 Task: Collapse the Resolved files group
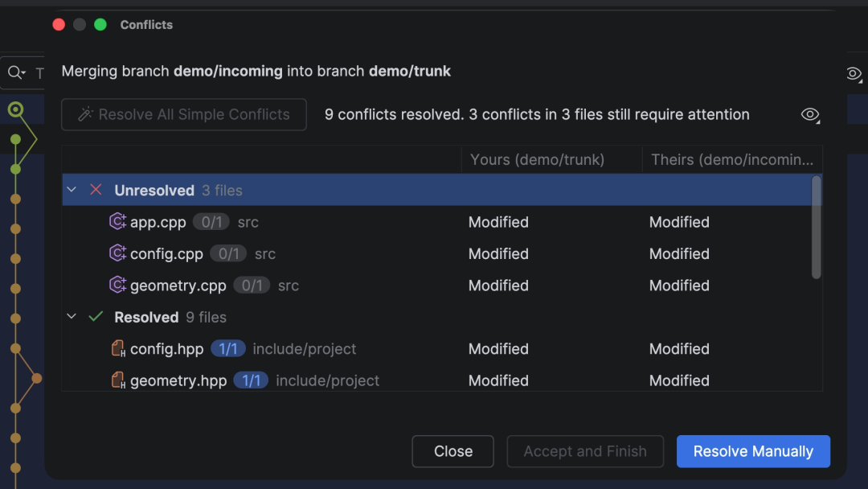[72, 316]
